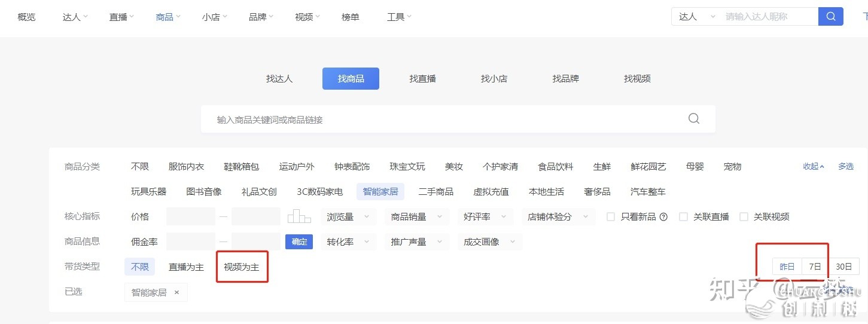The width and height of the screenshot is (868, 324).
Task: Select 不限 under 带货类型
Action: [139, 267]
